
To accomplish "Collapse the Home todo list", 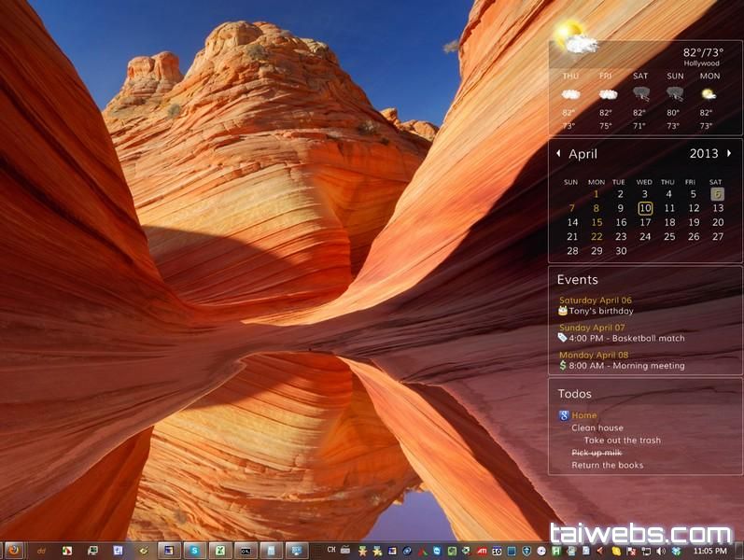I will pos(584,415).
